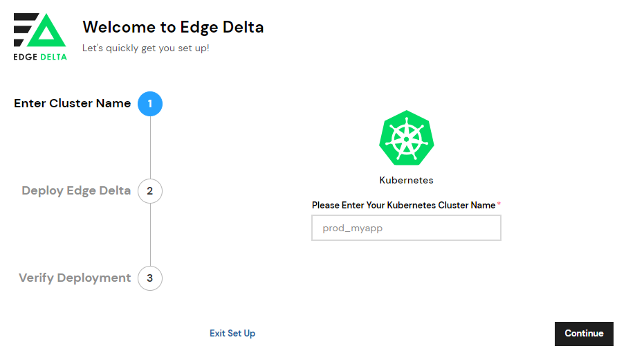Click the "Let's quickly get you set up!" subtitle

coord(146,48)
